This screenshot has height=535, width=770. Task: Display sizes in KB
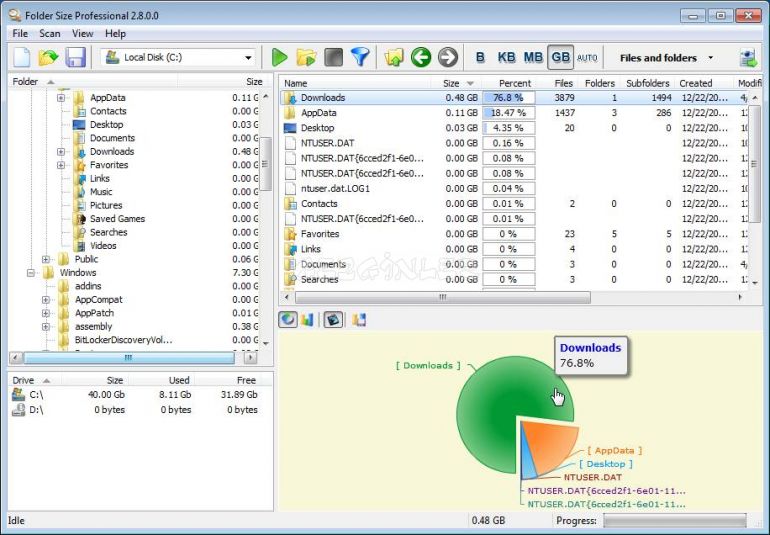(x=506, y=57)
